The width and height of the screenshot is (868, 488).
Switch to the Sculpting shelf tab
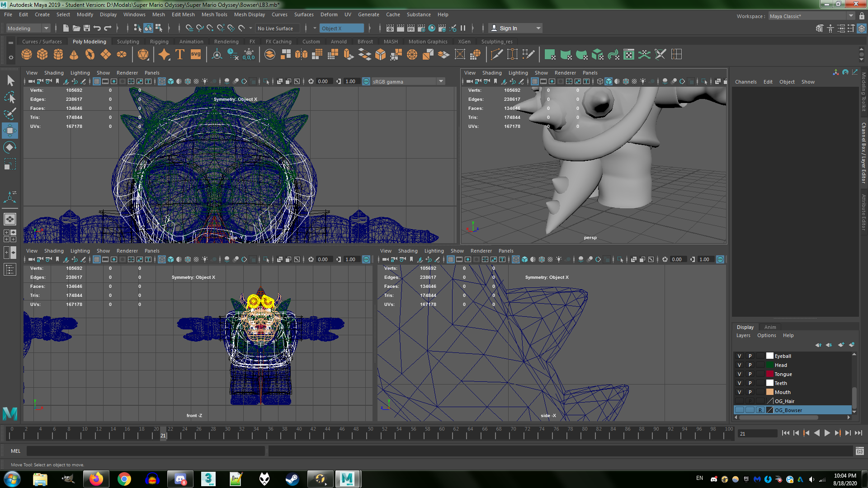128,42
